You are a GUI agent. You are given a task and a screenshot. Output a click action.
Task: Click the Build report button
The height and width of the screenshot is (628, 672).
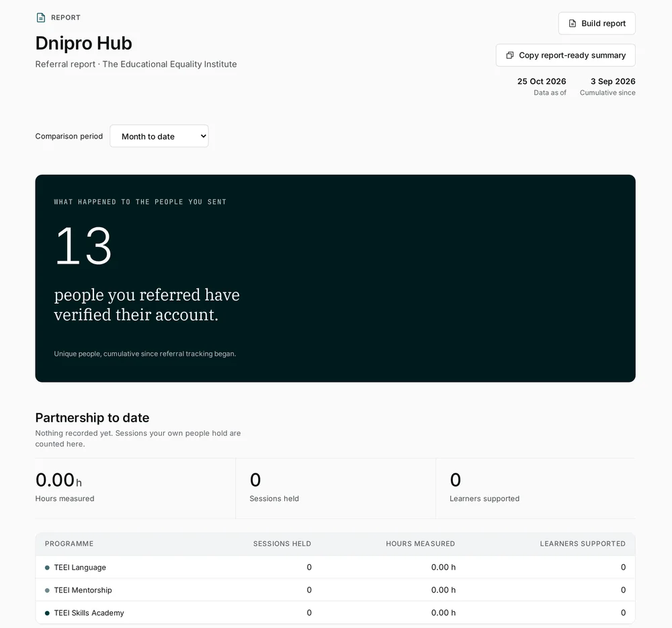(x=597, y=23)
